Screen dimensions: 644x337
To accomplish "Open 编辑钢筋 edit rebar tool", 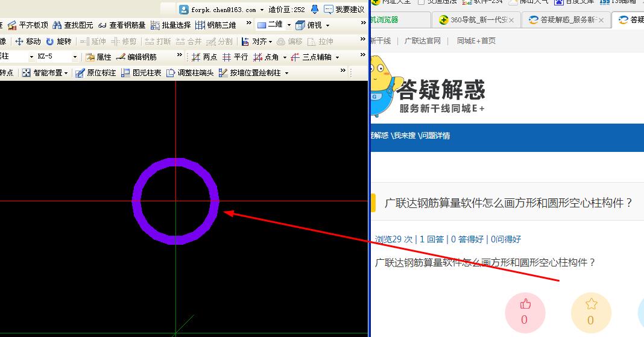I will coord(136,57).
